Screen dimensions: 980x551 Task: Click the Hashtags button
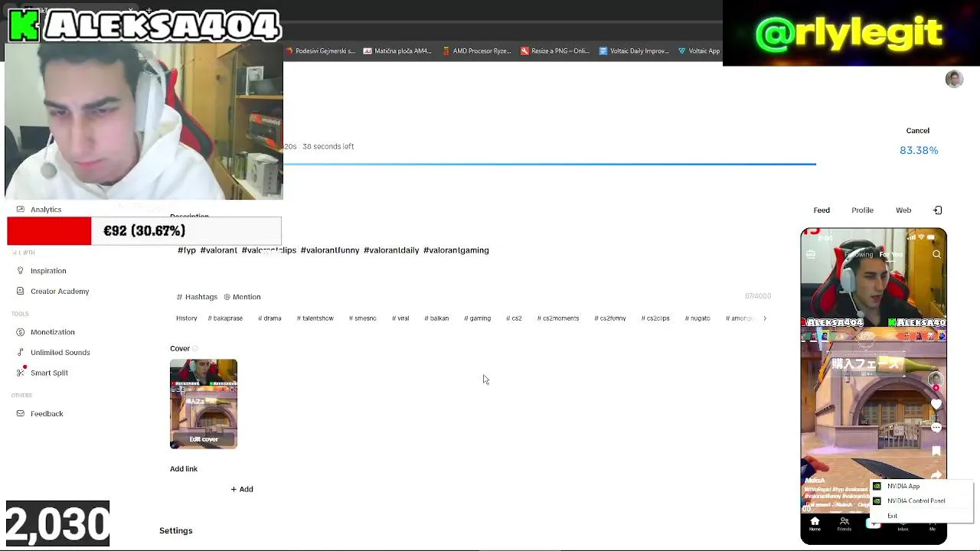(197, 297)
